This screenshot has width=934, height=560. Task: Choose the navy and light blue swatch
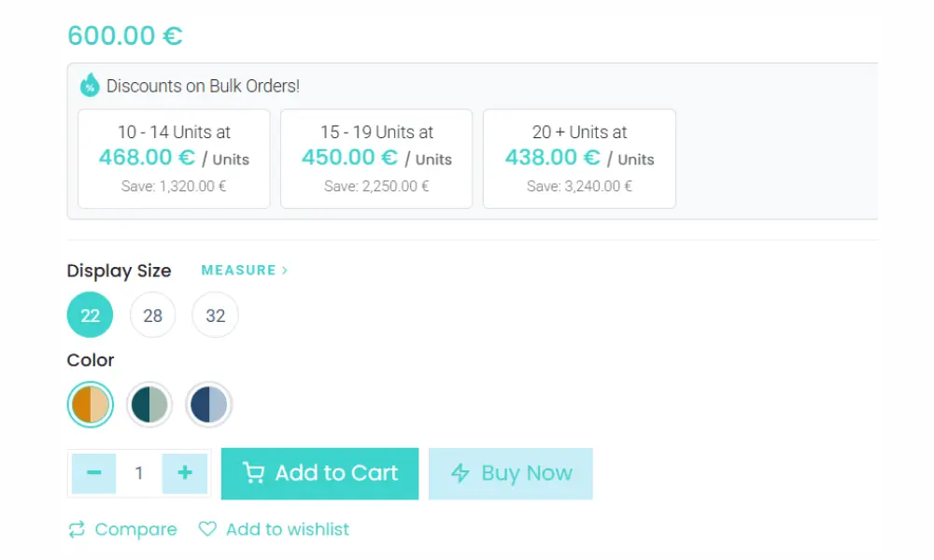coord(208,405)
